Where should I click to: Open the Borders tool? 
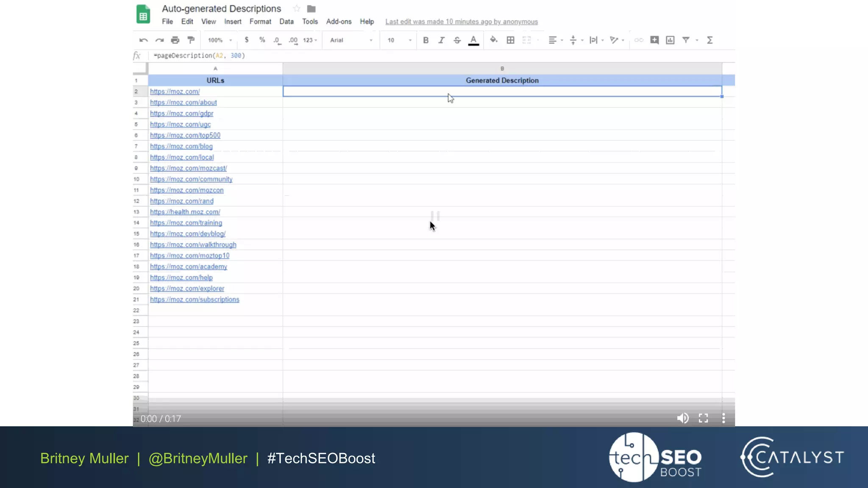(511, 40)
